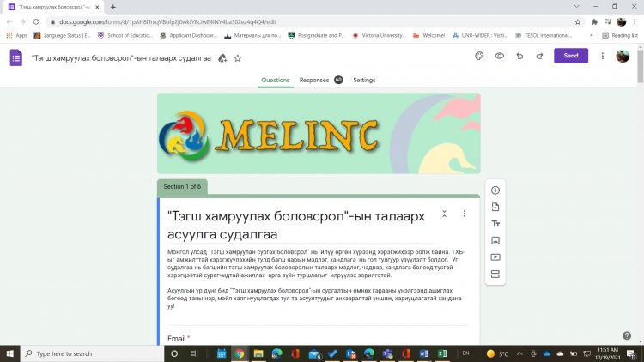Preview the form with eye icon
644x362 pixels.
(x=500, y=56)
